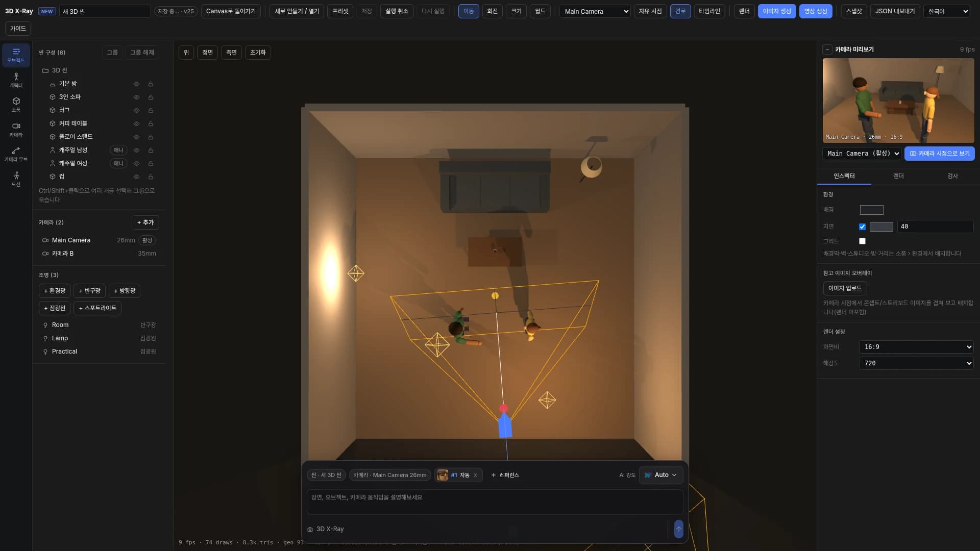Click the 이미지 생성 button
The height and width of the screenshot is (551, 980).
coord(776,11)
